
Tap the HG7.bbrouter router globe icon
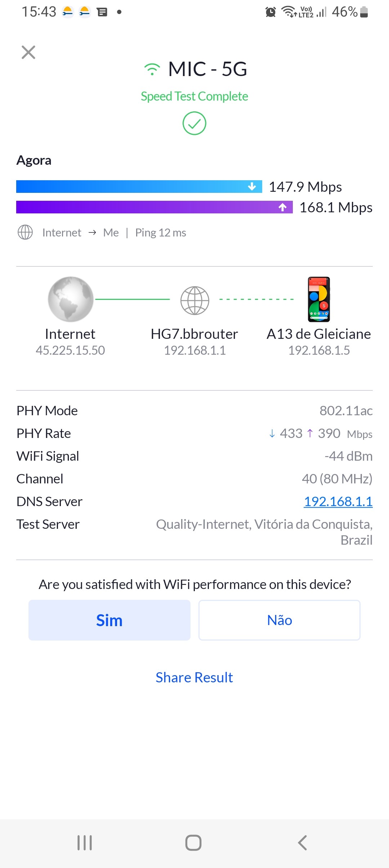(x=194, y=300)
